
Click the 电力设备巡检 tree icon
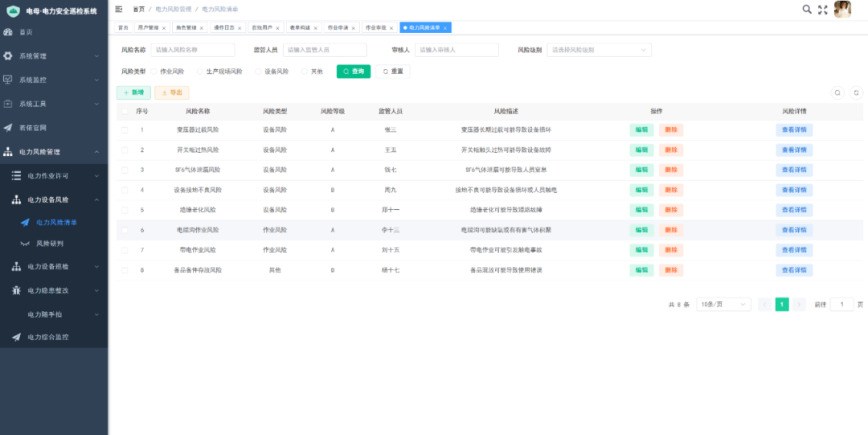pos(17,266)
